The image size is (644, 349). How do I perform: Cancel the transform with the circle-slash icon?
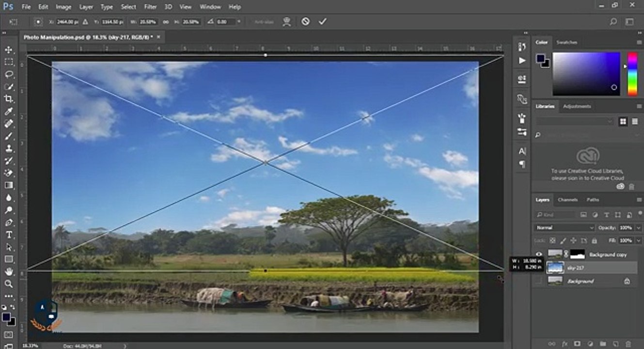click(305, 21)
